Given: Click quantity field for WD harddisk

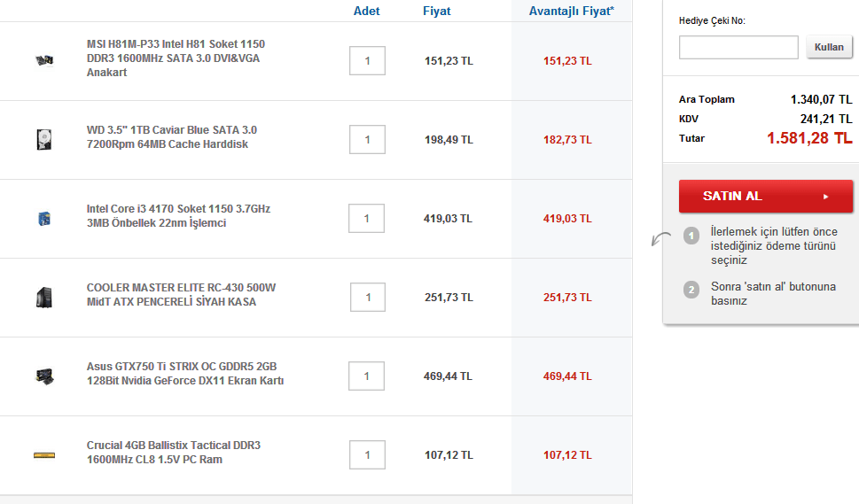Looking at the screenshot, I should (x=367, y=139).
